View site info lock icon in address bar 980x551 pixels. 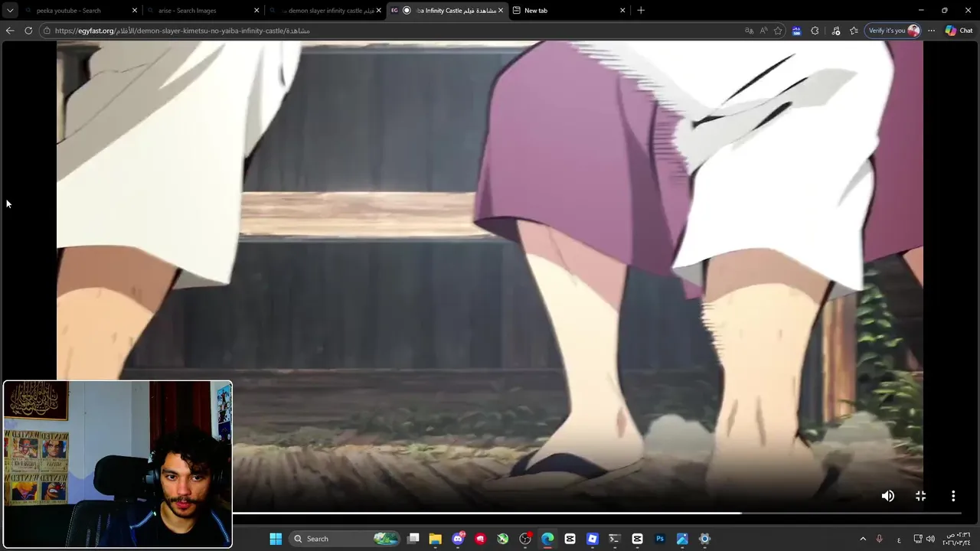coord(47,31)
